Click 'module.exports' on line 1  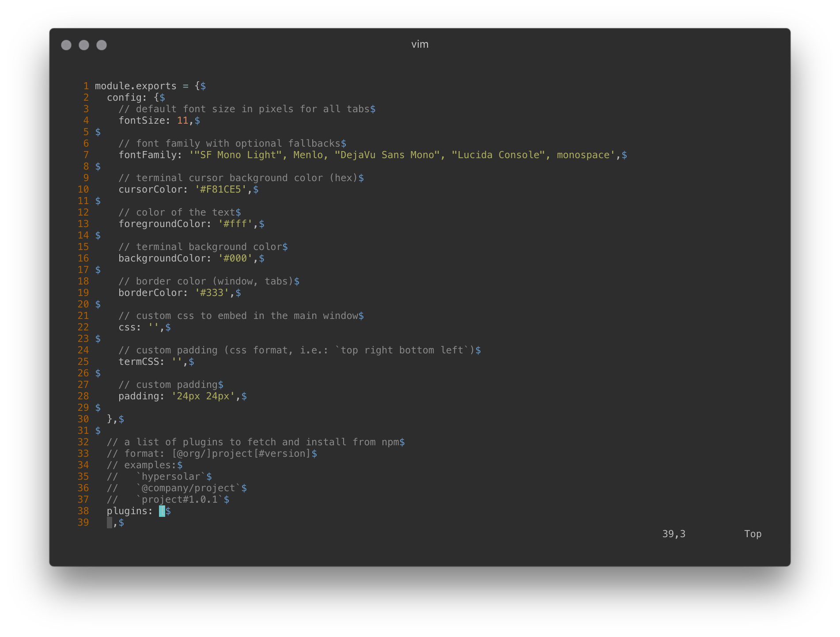pyautogui.click(x=136, y=86)
